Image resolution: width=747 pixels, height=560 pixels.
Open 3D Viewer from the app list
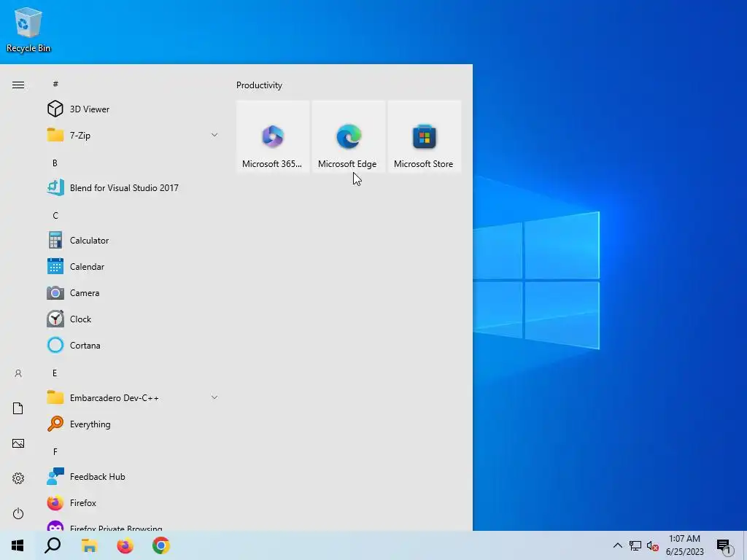(132, 109)
